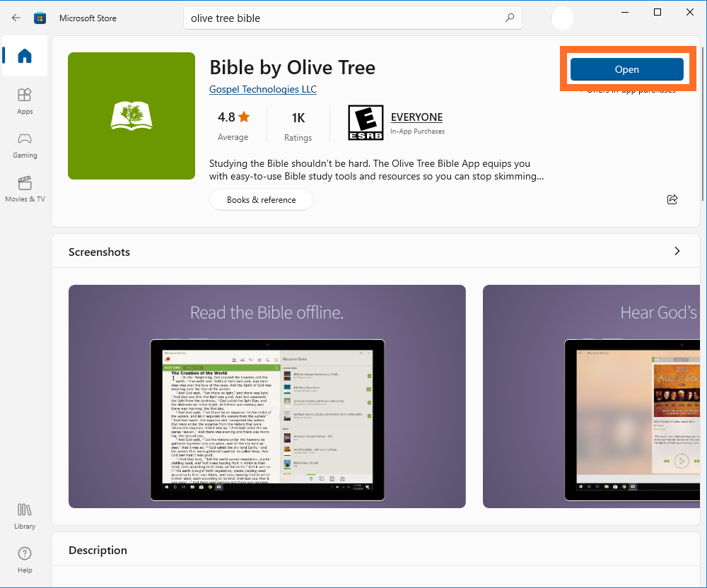
Task: Open Gospel Technologies LLC publisher link
Action: [263, 89]
